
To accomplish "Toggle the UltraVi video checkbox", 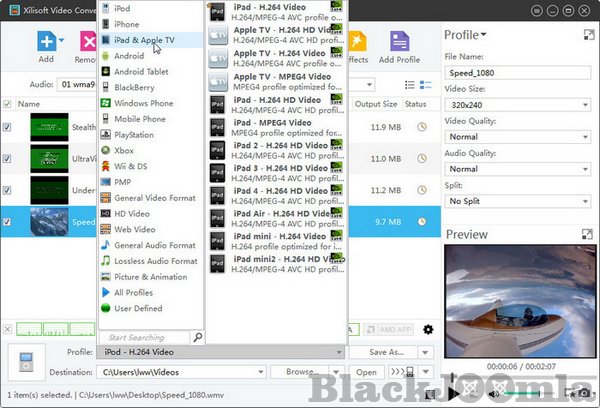I will click(x=8, y=159).
